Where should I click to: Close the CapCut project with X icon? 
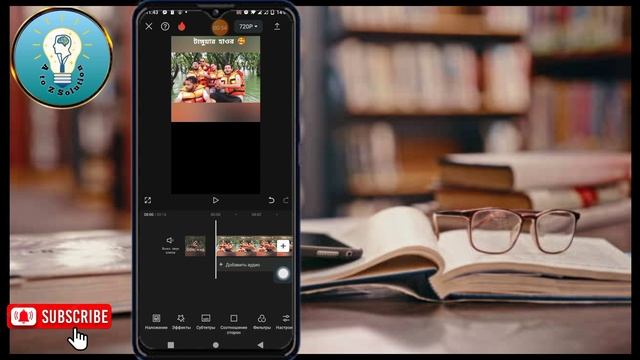click(149, 27)
